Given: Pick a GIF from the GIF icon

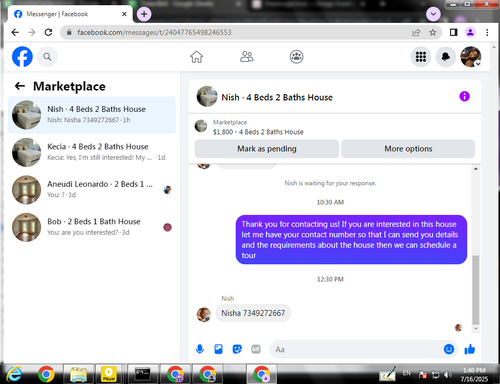Looking at the screenshot, I should pyautogui.click(x=256, y=349).
